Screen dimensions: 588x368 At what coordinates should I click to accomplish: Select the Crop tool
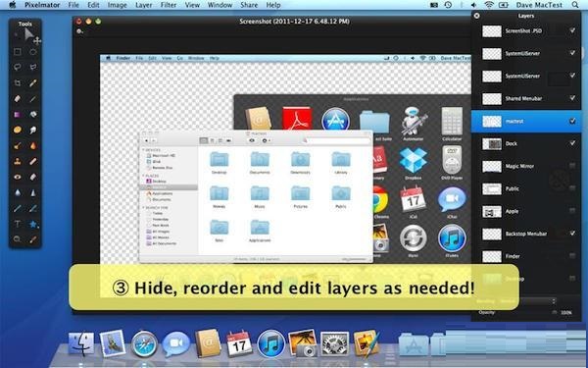(18, 83)
